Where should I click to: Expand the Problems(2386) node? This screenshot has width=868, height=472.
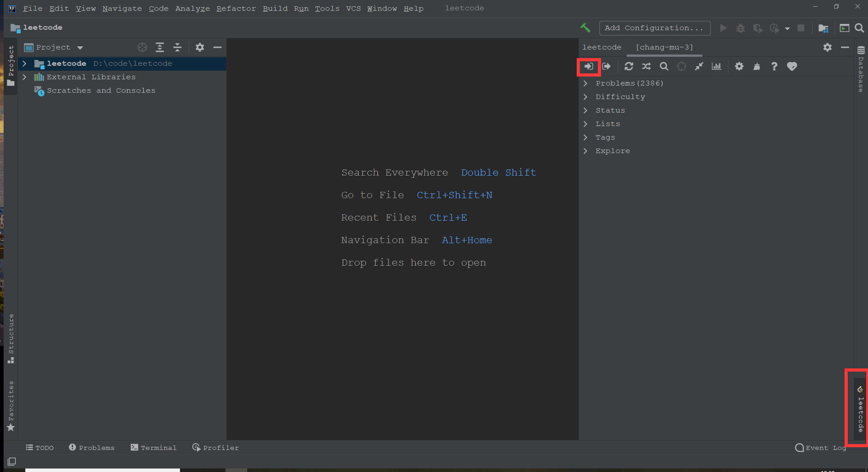pyautogui.click(x=586, y=83)
